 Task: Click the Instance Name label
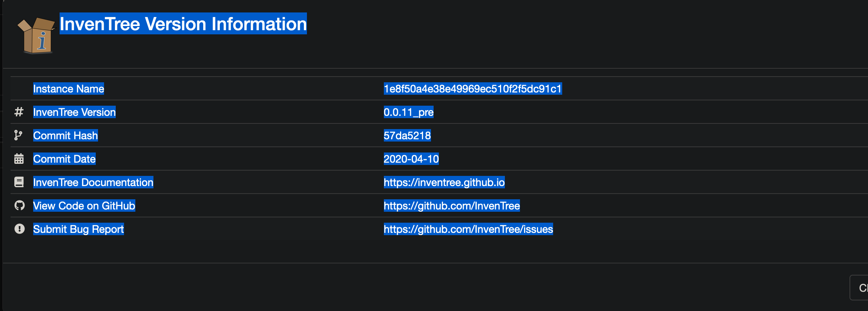coord(68,89)
